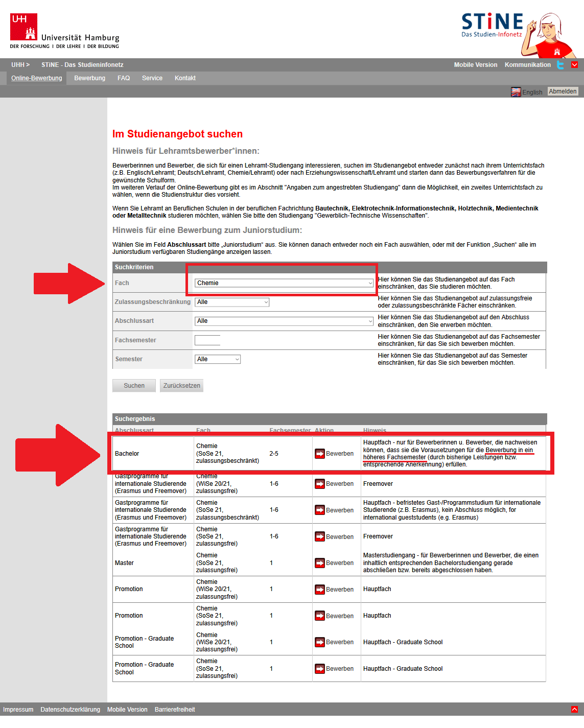Open the Datenschutzerklärung footer link
The image size is (584, 728).
click(x=71, y=710)
